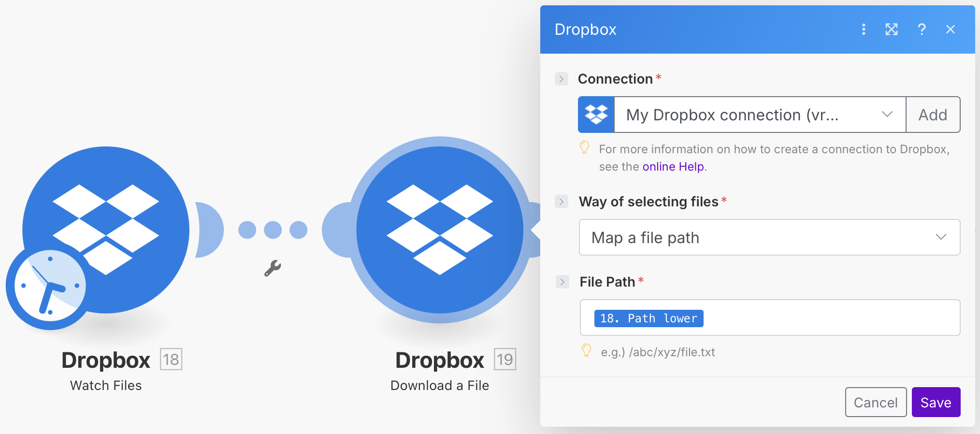
Task: Click the 'Dropbox' panel header title
Action: point(585,29)
